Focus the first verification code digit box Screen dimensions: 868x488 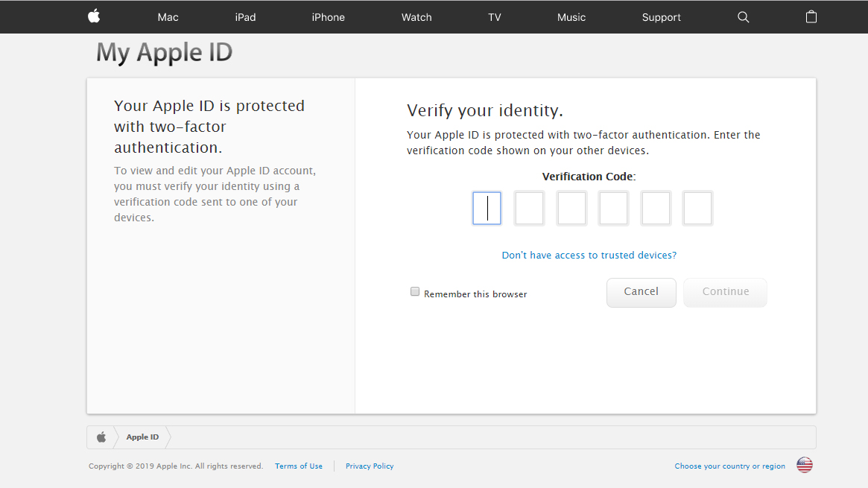coord(487,208)
